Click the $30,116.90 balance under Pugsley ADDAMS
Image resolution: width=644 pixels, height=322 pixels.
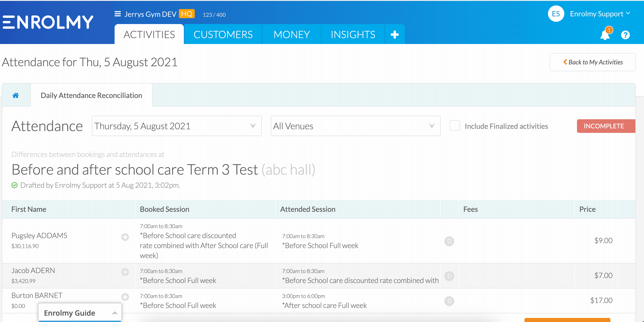pyautogui.click(x=25, y=246)
